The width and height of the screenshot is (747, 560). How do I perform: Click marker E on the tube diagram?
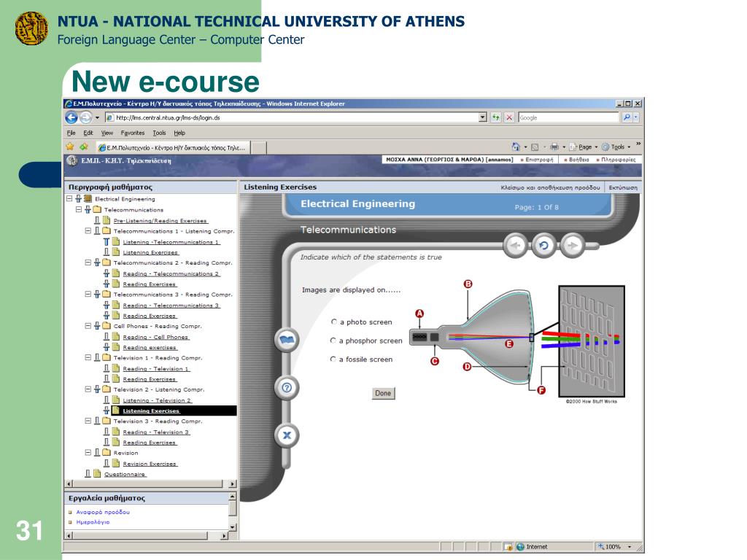click(x=509, y=344)
